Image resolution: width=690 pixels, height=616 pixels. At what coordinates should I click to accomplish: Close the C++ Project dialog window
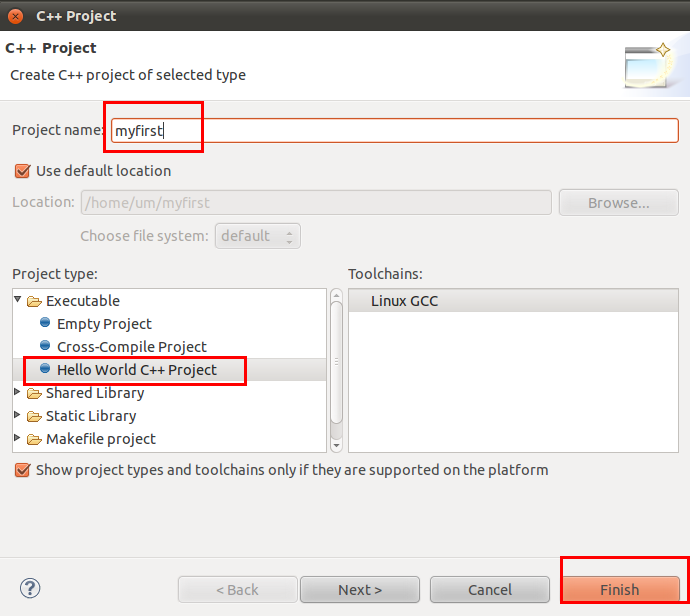click(15, 16)
